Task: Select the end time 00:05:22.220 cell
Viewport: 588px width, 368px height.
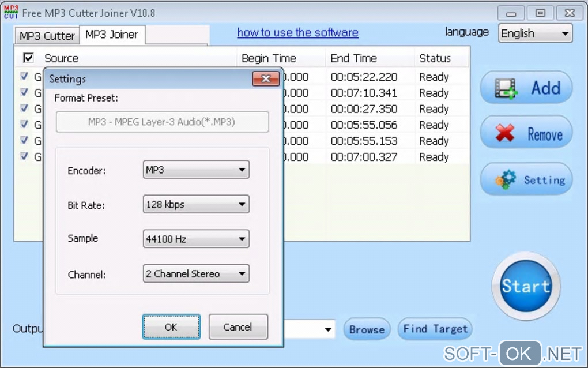Action: click(x=364, y=77)
